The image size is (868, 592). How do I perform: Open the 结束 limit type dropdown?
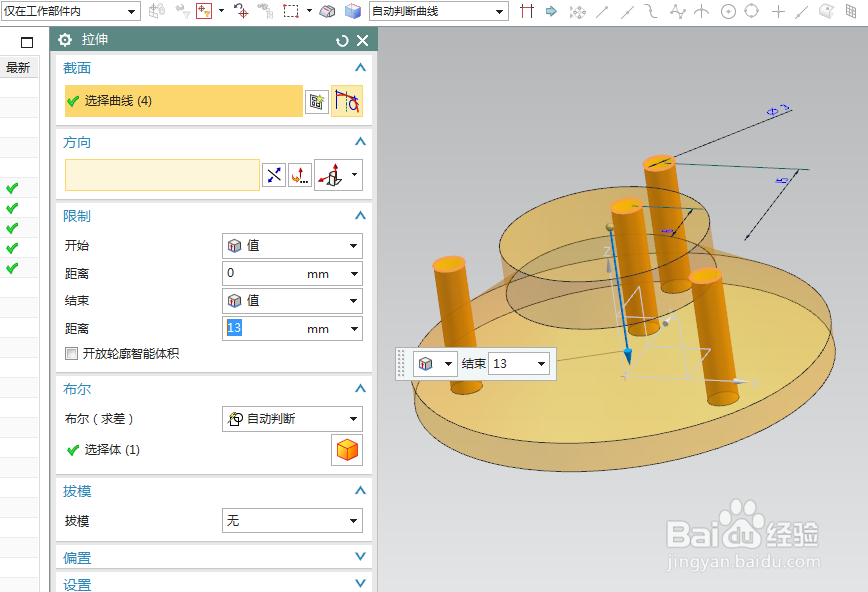click(x=292, y=301)
